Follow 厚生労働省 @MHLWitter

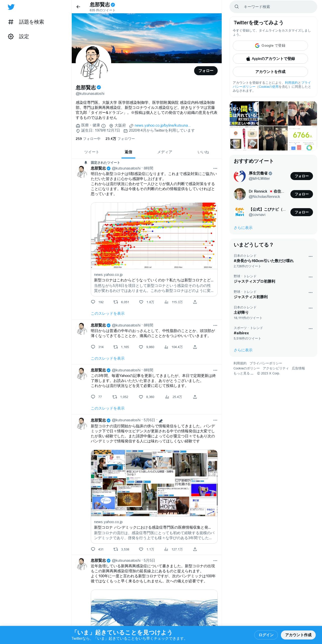(x=301, y=176)
